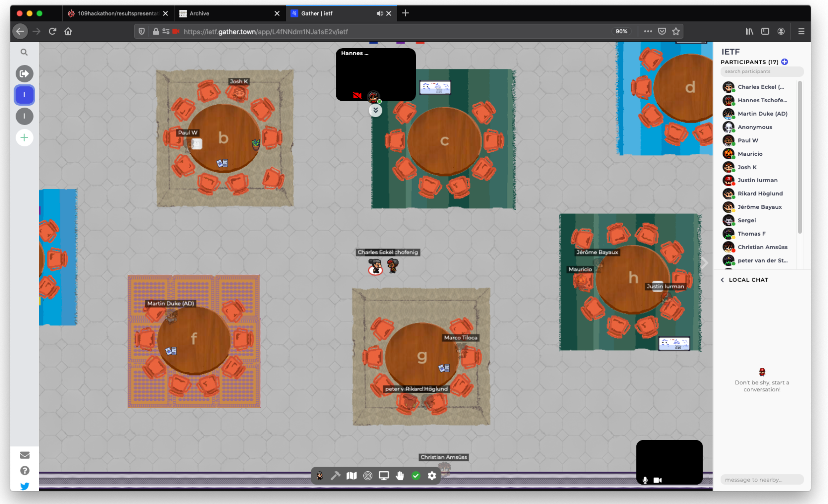The image size is (828, 504).
Task: Expand sidebar arrow at map's right edge
Action: point(705,263)
